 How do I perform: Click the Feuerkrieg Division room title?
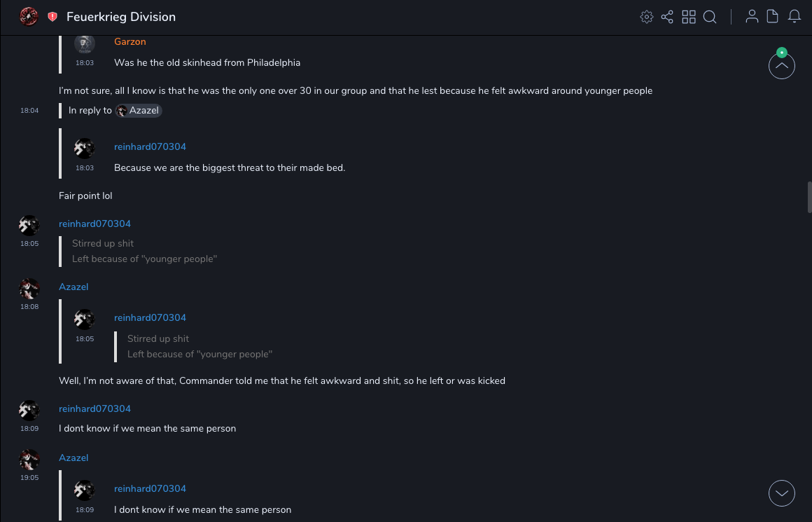121,17
